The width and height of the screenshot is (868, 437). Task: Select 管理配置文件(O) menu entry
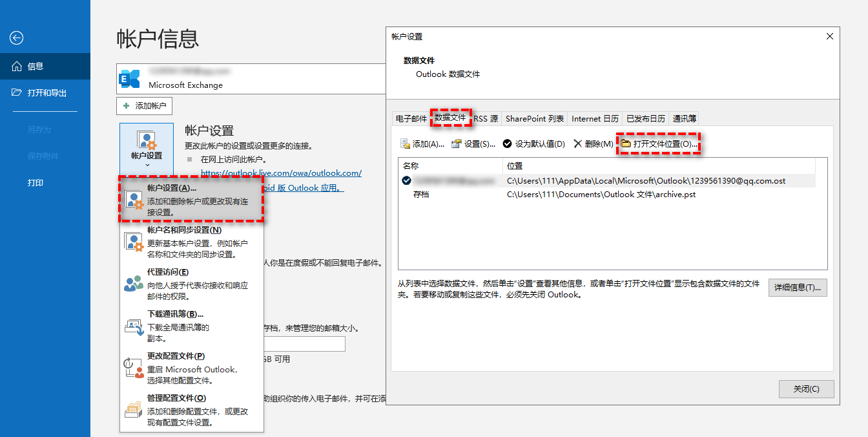192,410
